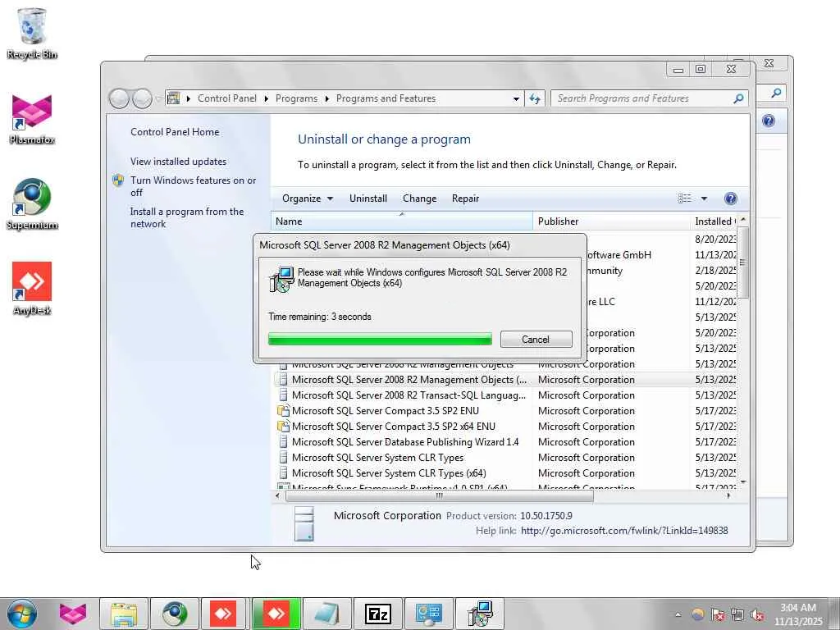Image resolution: width=840 pixels, height=630 pixels.
Task: Click the highlighted green AnyDesk taskbar button
Action: pos(276,614)
